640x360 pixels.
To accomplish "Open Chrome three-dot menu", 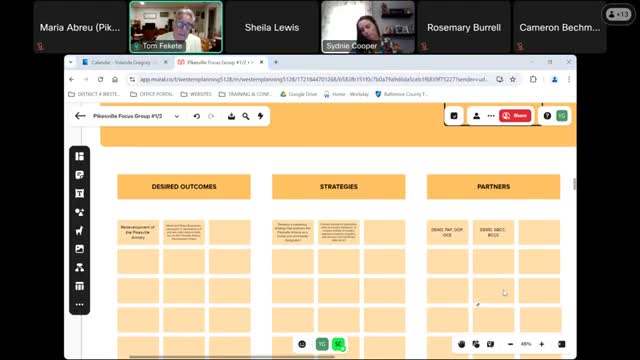I will pos(569,79).
